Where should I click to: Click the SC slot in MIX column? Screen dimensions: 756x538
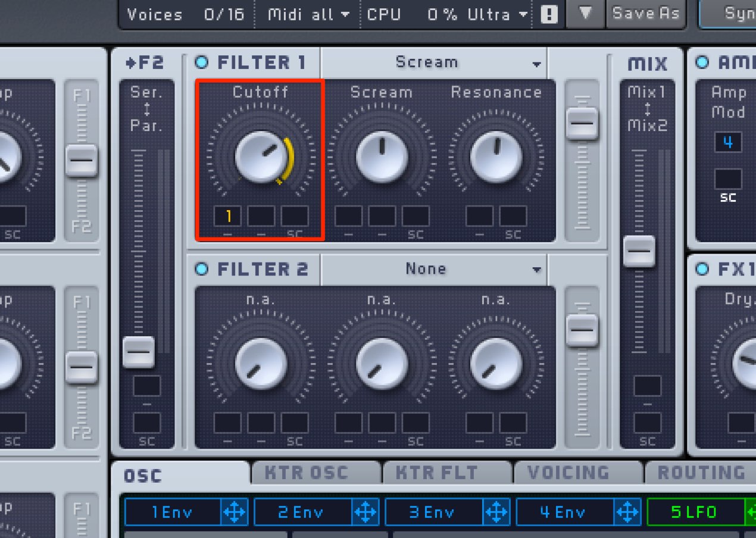coord(647,423)
